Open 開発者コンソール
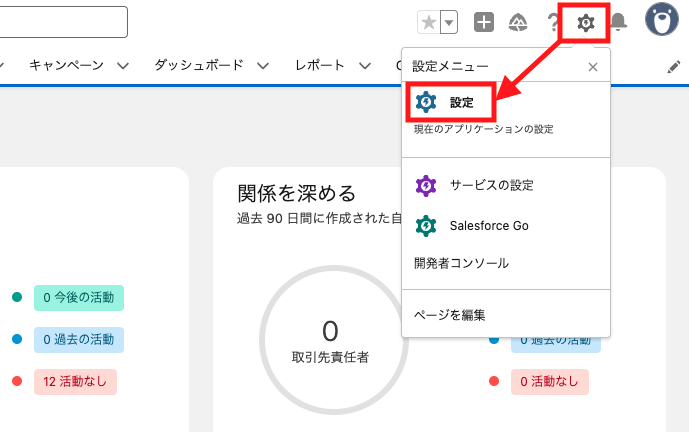The height and width of the screenshot is (432, 689). 461,263
